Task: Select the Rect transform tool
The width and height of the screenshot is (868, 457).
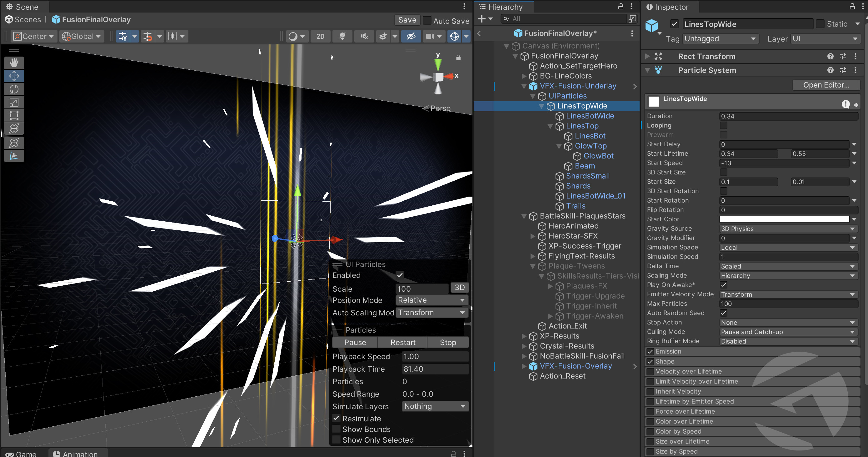Action: click(x=14, y=115)
